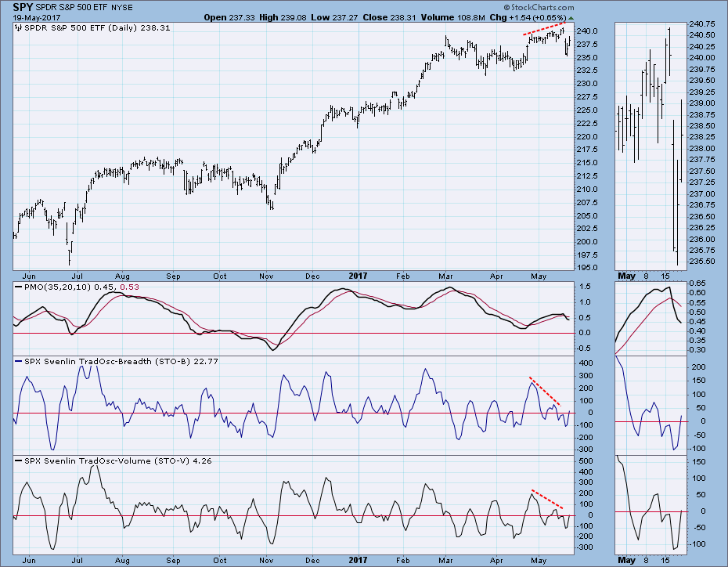Click the 217.5 price axis label

coord(586,150)
